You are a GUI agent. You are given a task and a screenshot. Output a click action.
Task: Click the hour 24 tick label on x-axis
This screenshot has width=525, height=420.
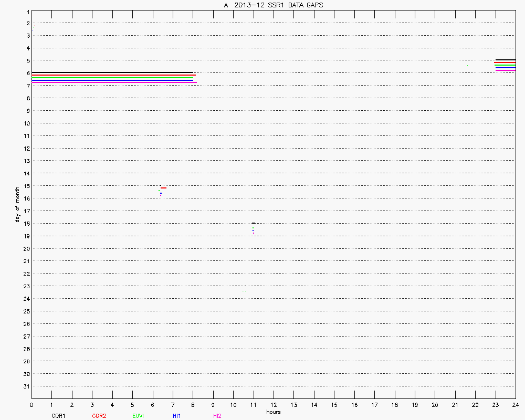click(x=516, y=405)
